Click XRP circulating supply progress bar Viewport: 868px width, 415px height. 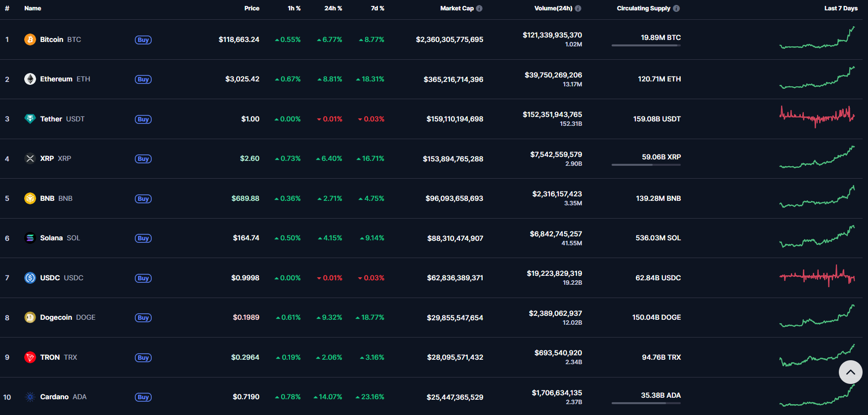pos(646,165)
